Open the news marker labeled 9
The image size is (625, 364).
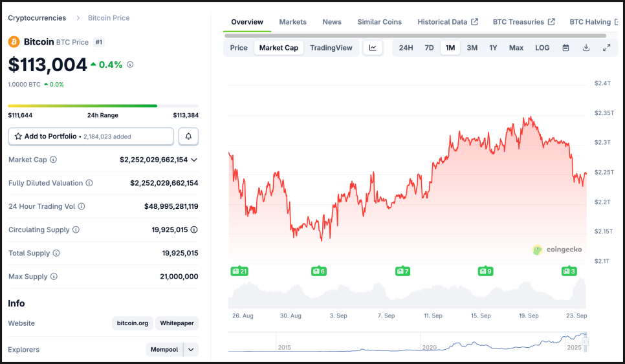click(x=485, y=271)
